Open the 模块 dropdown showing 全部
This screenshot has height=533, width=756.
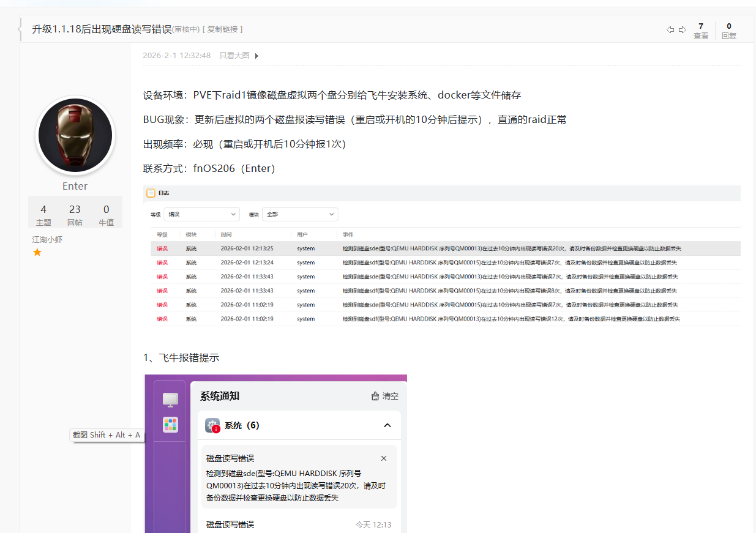(300, 214)
